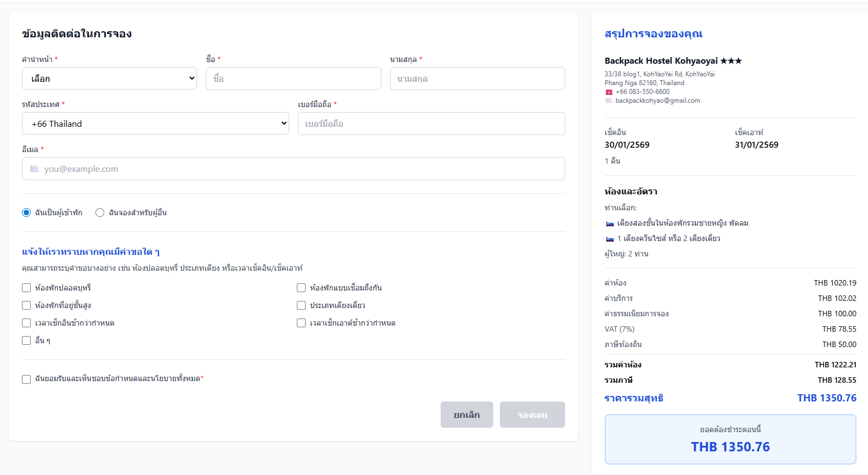Click the local tax amount THB 50.00
Image resolution: width=868 pixels, height=475 pixels.
tap(839, 344)
